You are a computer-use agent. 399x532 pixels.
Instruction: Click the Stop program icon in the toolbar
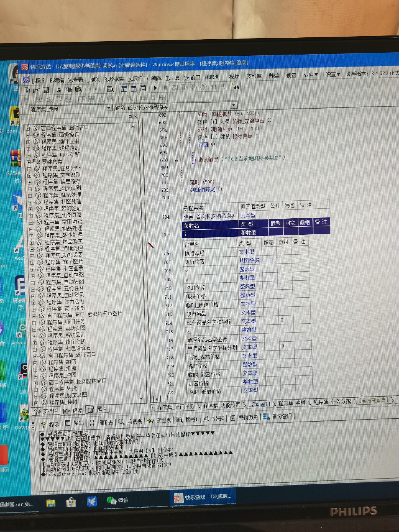point(165,88)
